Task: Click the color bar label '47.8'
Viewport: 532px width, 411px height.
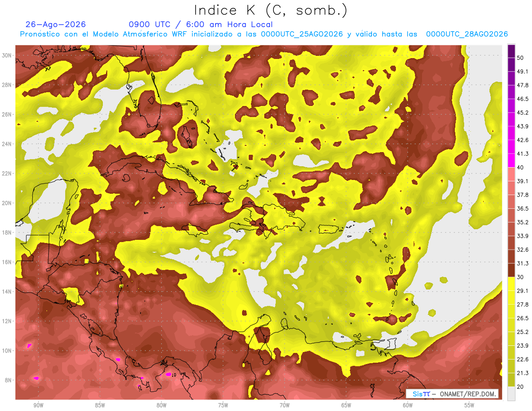Action: pos(523,86)
